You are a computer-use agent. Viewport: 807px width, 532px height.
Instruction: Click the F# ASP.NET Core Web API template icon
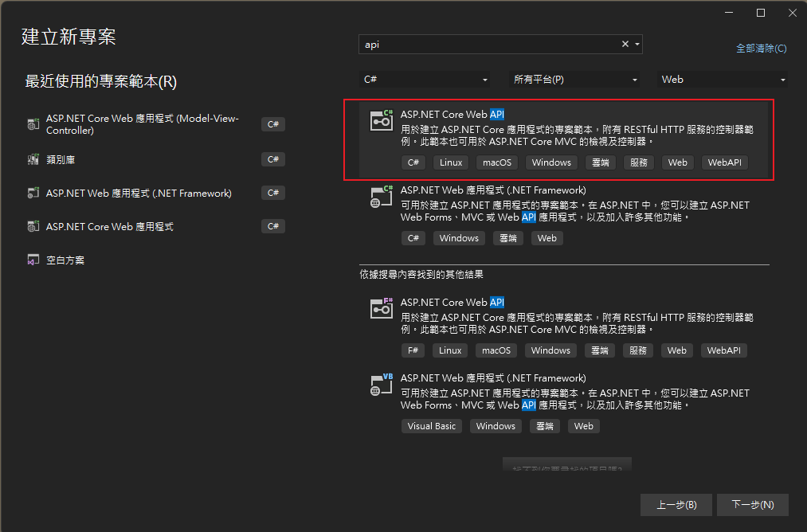click(x=382, y=308)
